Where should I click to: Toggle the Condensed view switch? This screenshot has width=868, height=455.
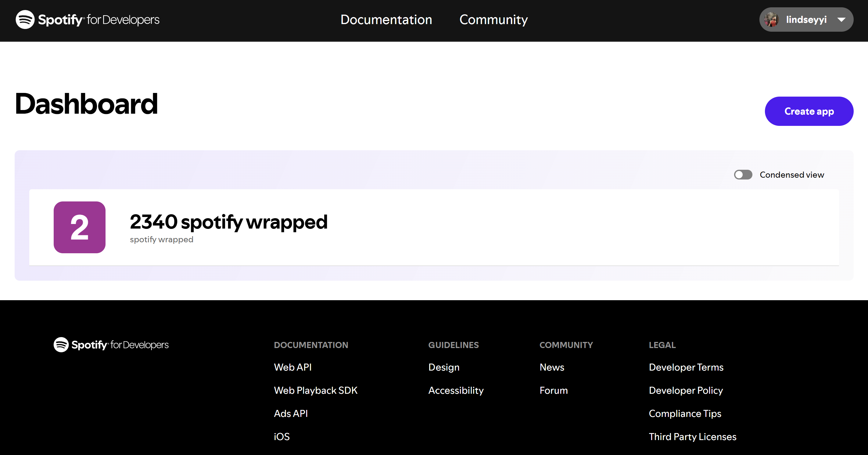pos(743,175)
